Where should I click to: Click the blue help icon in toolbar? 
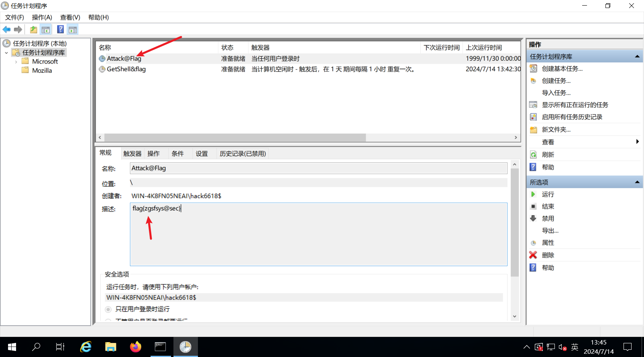(60, 29)
